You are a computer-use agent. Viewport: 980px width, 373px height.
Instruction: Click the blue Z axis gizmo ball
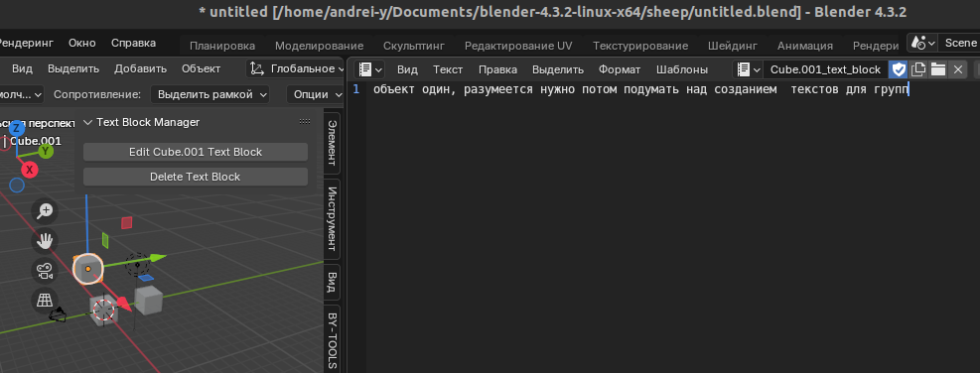click(16, 129)
